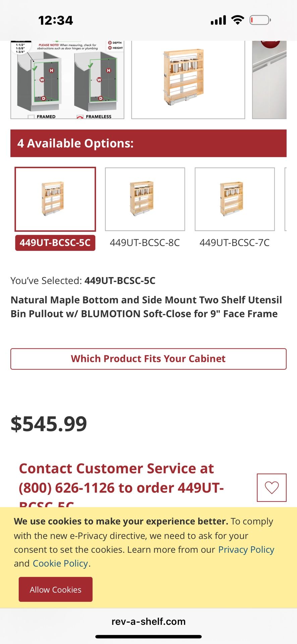Open Which Product Fits Your Cabinet
This screenshot has height=644, width=297.
point(148,359)
